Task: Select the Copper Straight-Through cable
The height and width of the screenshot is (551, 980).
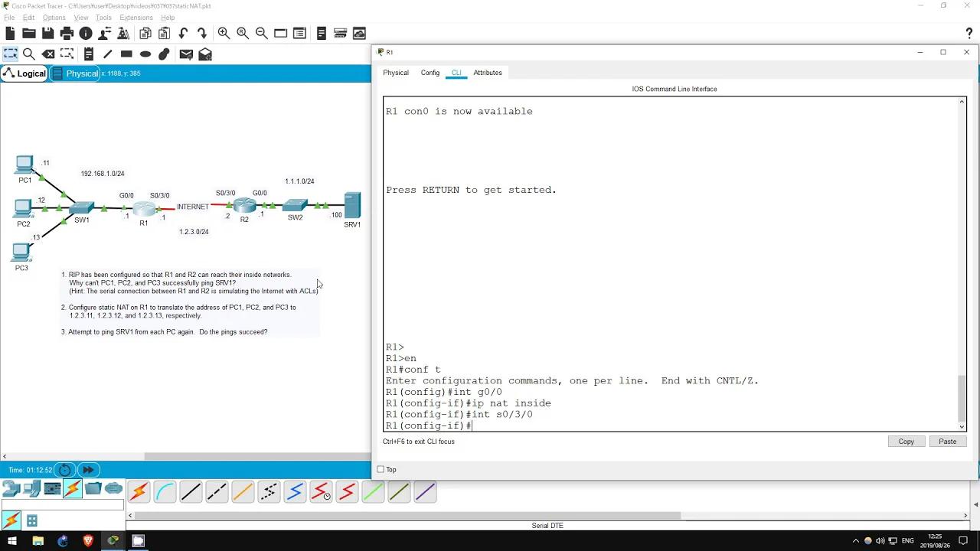Action: coord(191,491)
